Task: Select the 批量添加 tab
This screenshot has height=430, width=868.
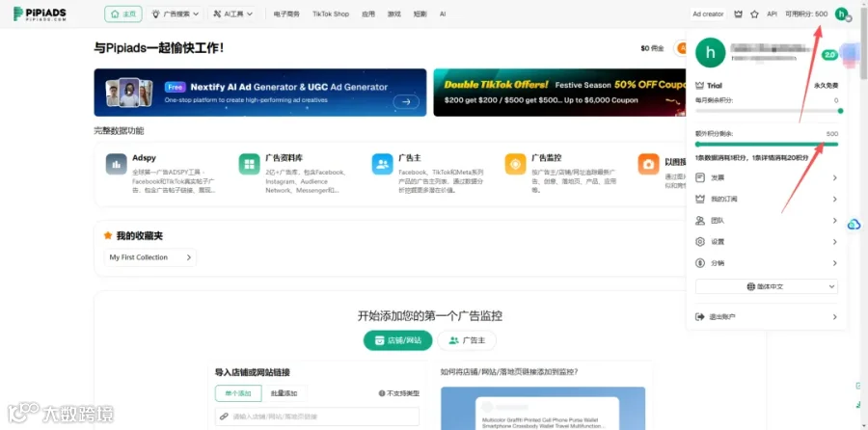Action: point(284,393)
